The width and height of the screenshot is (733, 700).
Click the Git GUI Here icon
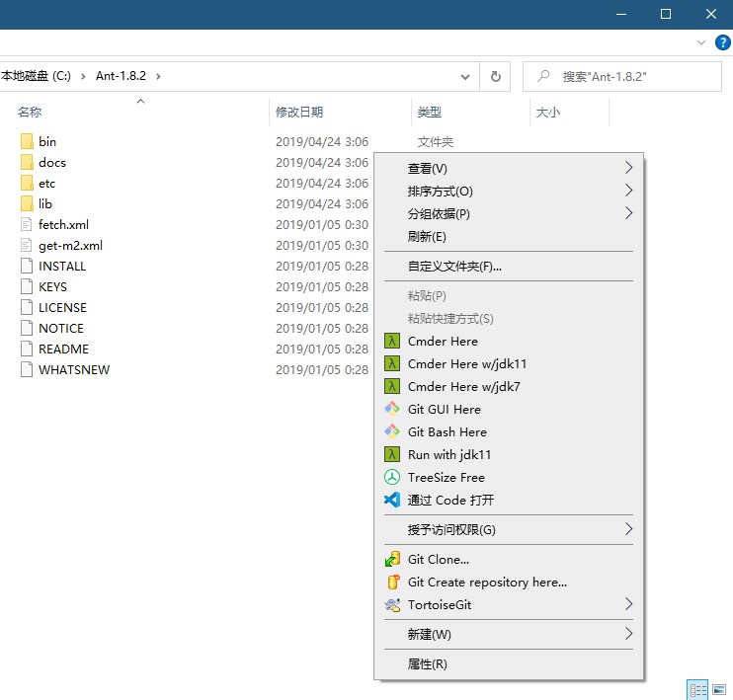click(x=391, y=410)
